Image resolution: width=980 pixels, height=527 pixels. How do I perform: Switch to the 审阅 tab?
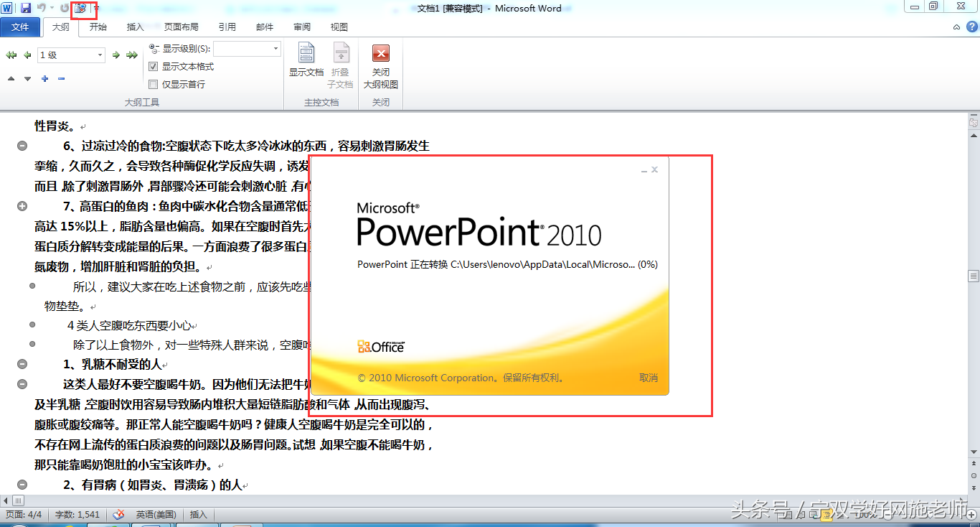302,27
